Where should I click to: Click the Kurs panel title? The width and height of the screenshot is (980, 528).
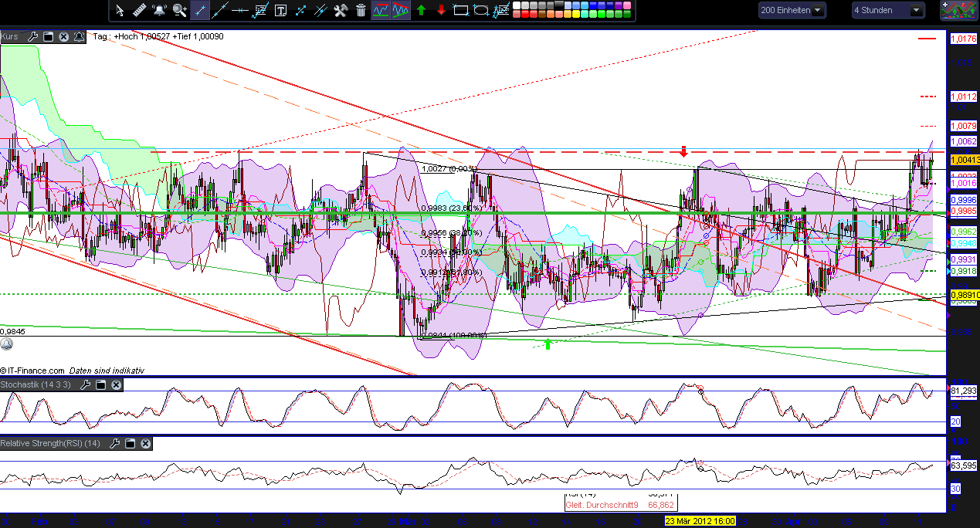pyautogui.click(x=11, y=36)
